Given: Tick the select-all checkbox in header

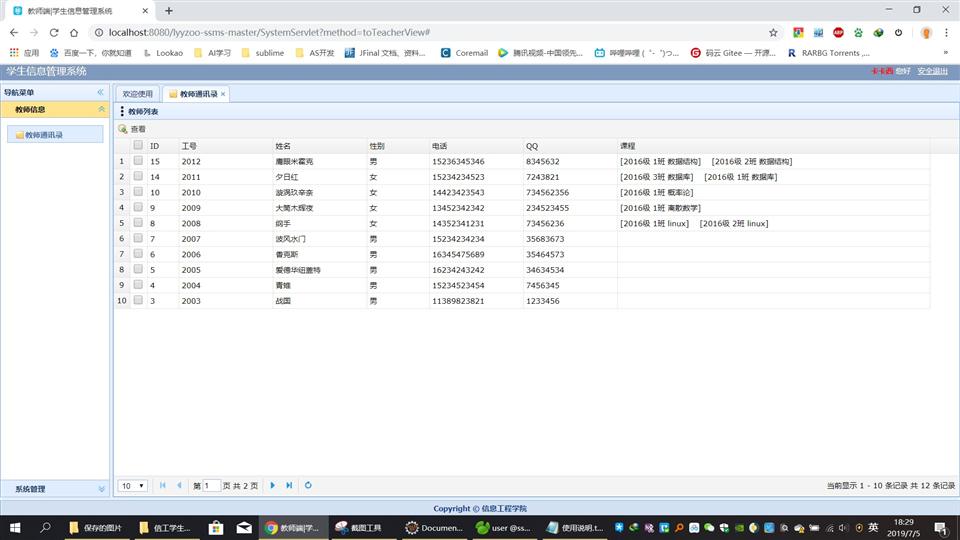Looking at the screenshot, I should pyautogui.click(x=138, y=146).
